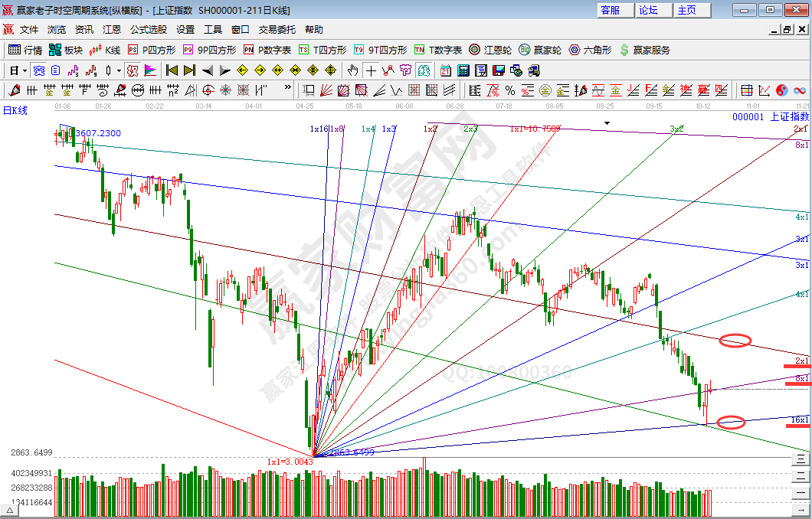Select the hand pan tool
812x519 pixels.
(352, 70)
